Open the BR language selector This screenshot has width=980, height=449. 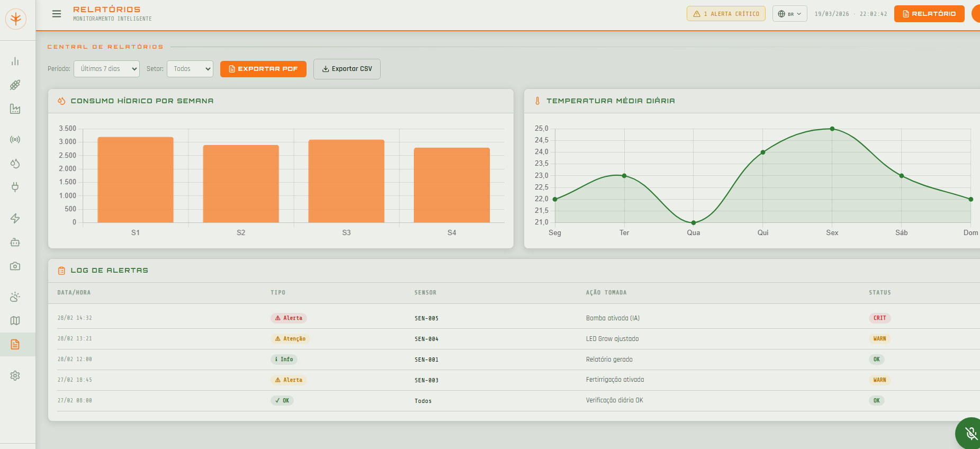point(789,14)
